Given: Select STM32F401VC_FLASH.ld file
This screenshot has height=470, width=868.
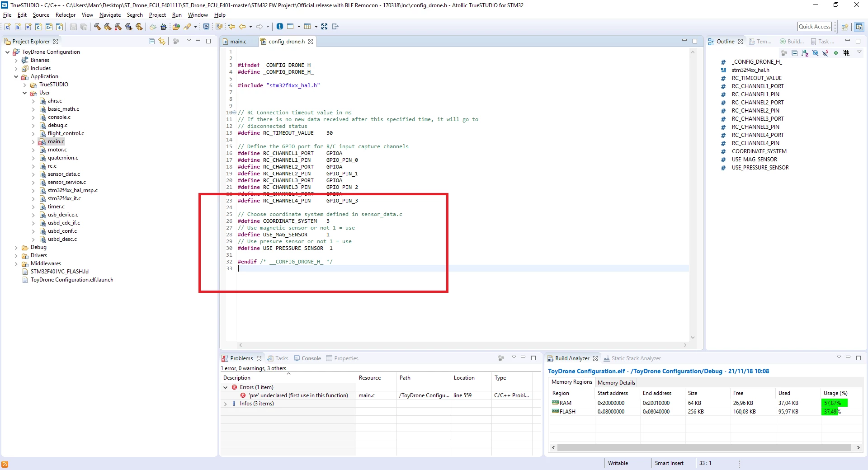Looking at the screenshot, I should (59, 272).
